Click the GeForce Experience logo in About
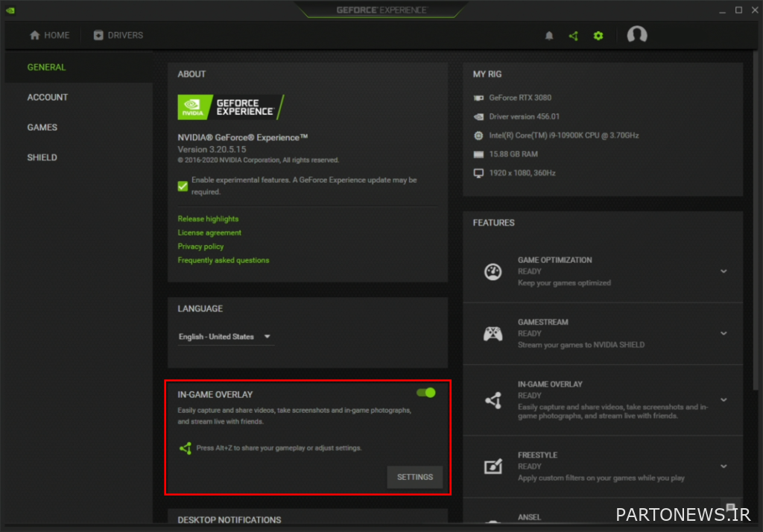 click(231, 107)
